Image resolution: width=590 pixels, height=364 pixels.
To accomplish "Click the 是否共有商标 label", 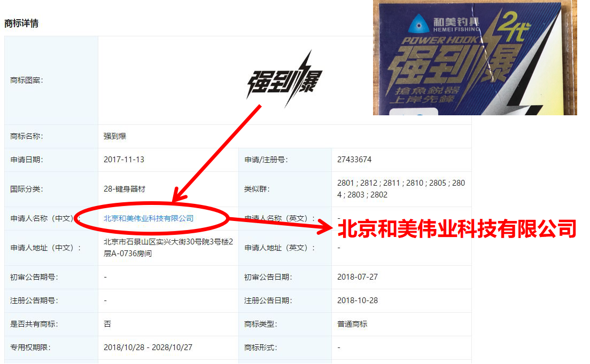I will point(34,324).
